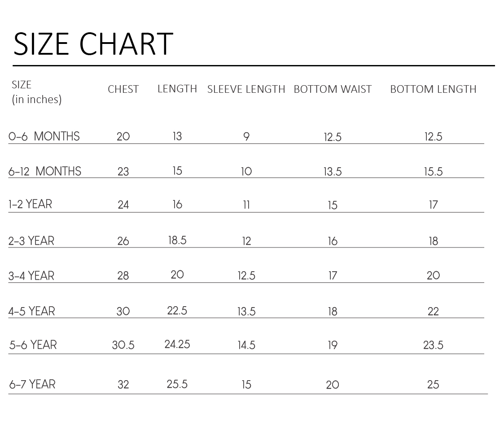This screenshot has height=425, width=504.
Task: Select the 5-6 YEAR row label
Action: [33, 345]
